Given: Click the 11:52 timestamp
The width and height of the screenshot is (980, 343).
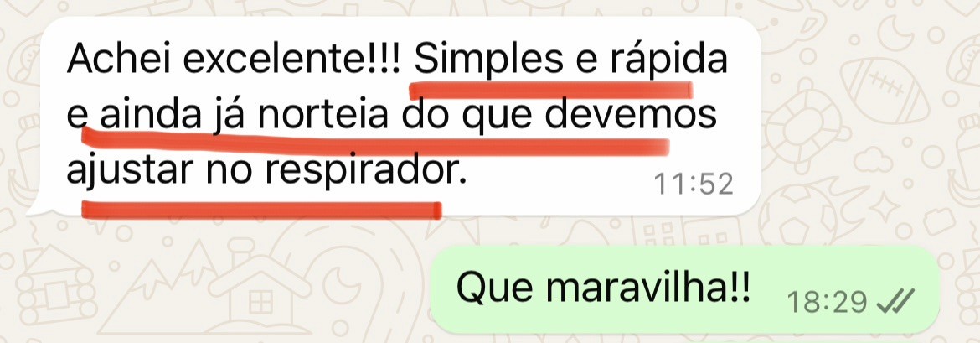Looking at the screenshot, I should [693, 184].
